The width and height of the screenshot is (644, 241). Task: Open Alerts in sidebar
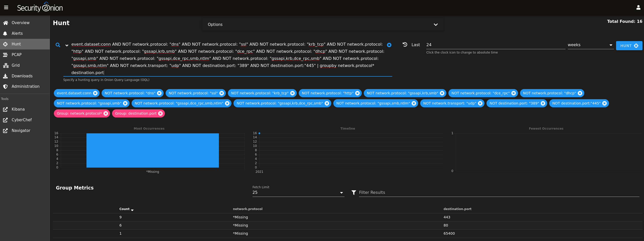click(x=25, y=33)
